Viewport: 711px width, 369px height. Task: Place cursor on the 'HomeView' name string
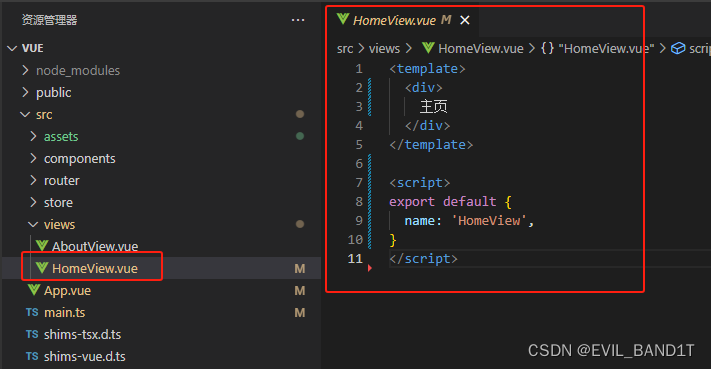tap(489, 221)
